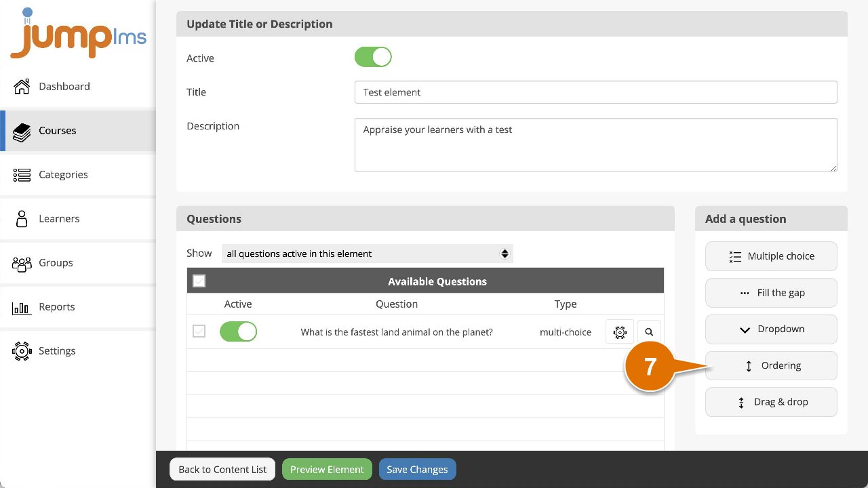
Task: Click the Courses stacked books icon
Action: pyautogui.click(x=22, y=131)
